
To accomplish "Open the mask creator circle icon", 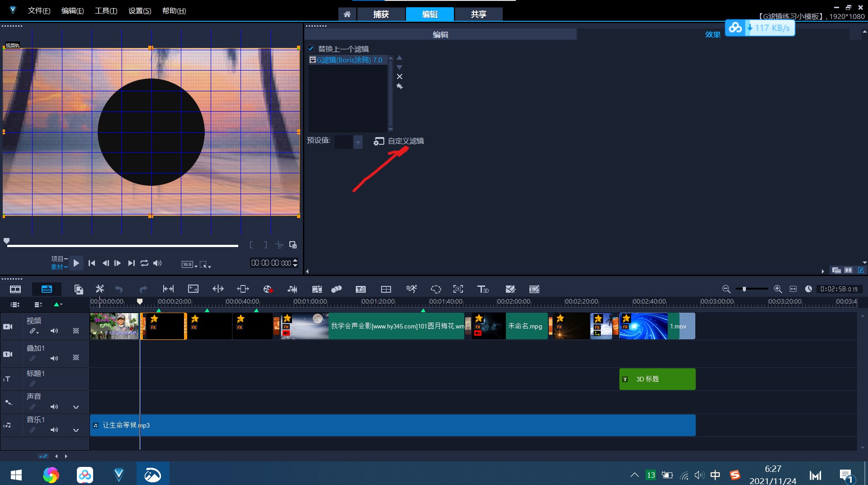I will [436, 289].
